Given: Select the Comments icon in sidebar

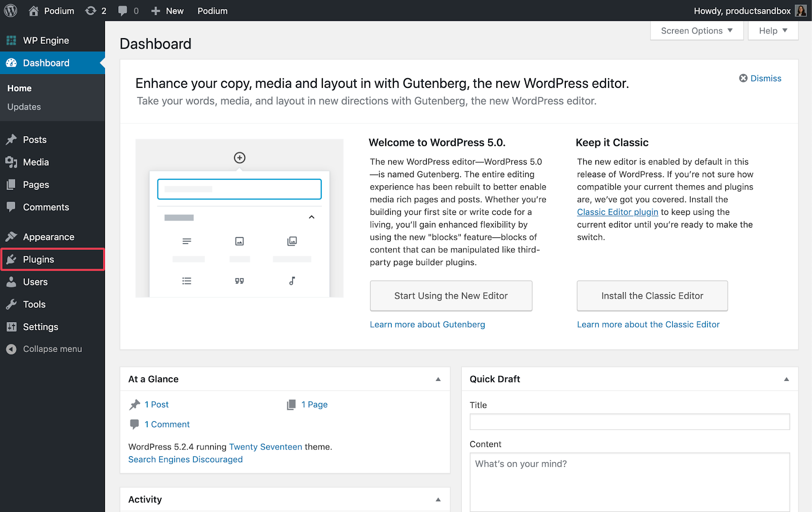Looking at the screenshot, I should (11, 207).
